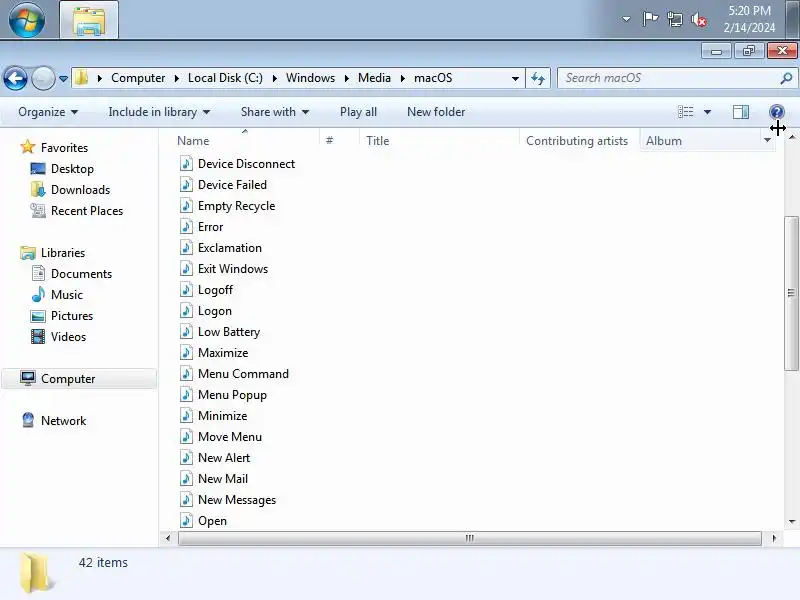Expand breadcrumb arrow after Computer
800x600 pixels.
point(177,79)
